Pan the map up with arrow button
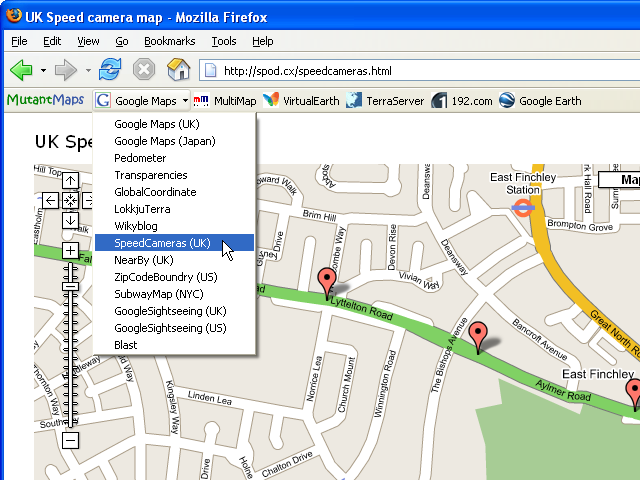Screen dimensions: 640x480 click(x=70, y=181)
